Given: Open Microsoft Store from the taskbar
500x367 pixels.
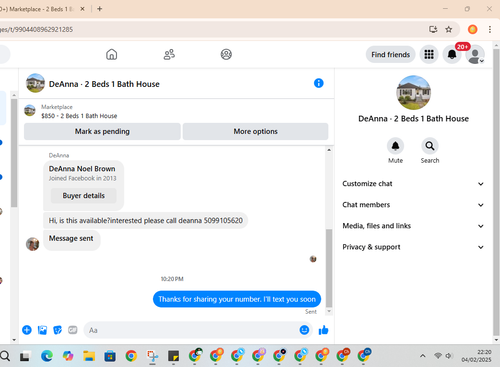Looking at the screenshot, I should point(110,356).
